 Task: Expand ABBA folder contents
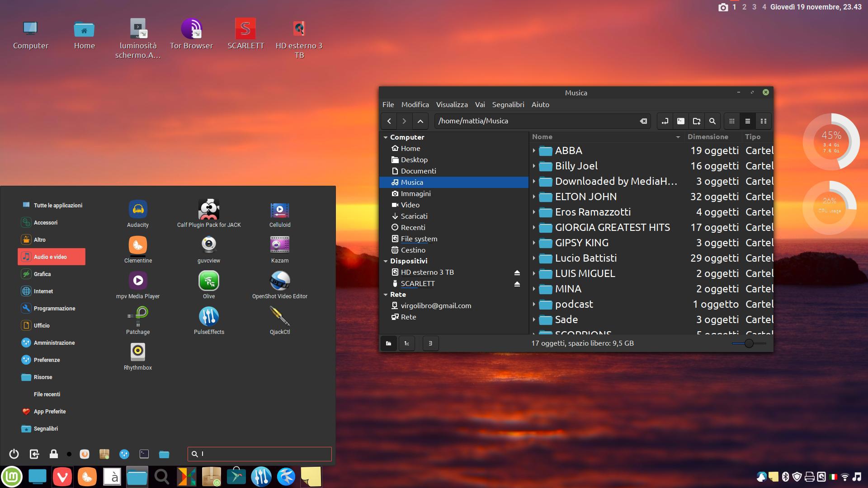[x=533, y=150]
